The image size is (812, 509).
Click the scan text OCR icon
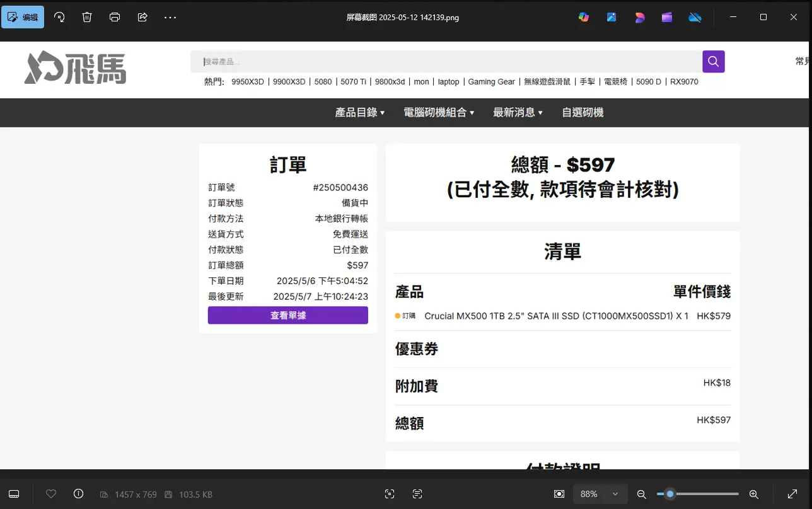417,494
